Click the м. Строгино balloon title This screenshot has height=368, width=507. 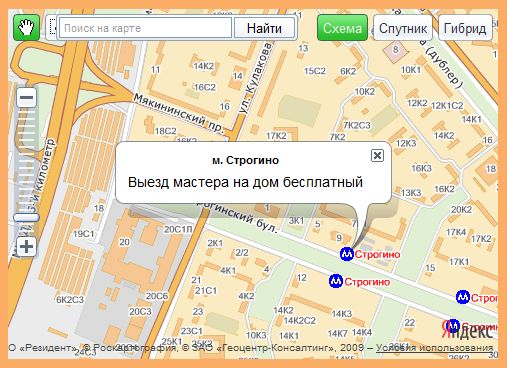coord(245,160)
